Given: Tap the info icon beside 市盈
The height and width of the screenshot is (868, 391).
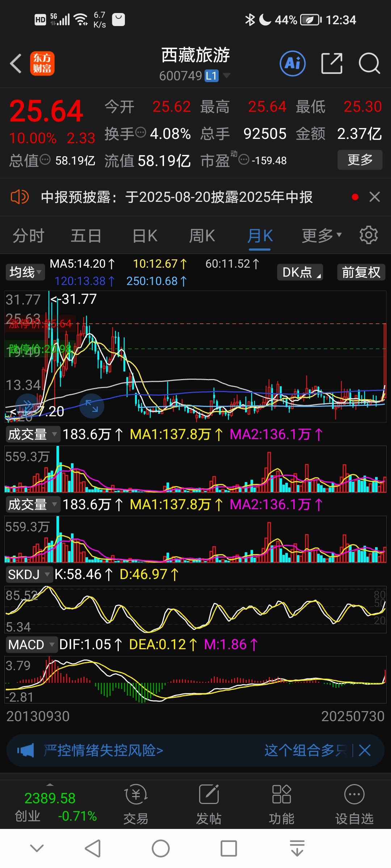Looking at the screenshot, I should coord(244,159).
